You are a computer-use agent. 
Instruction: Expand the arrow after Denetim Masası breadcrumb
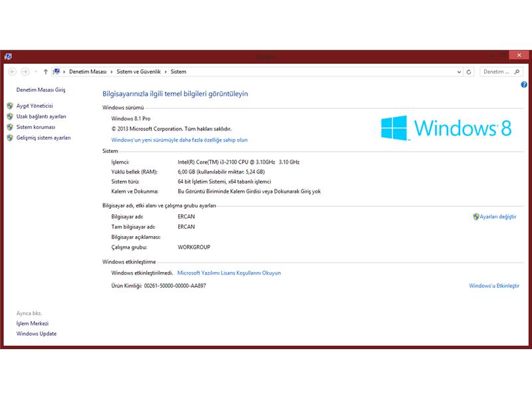(111, 72)
